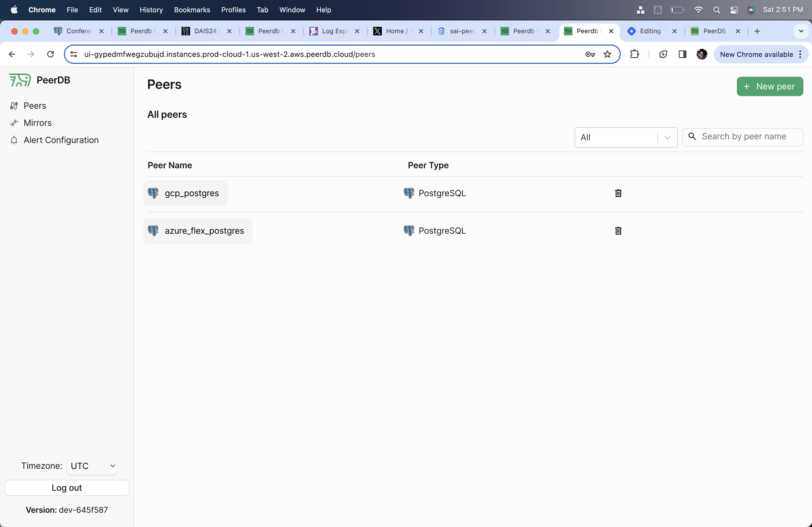The width and height of the screenshot is (812, 527).
Task: Bookmark this page with star icon
Action: click(607, 54)
